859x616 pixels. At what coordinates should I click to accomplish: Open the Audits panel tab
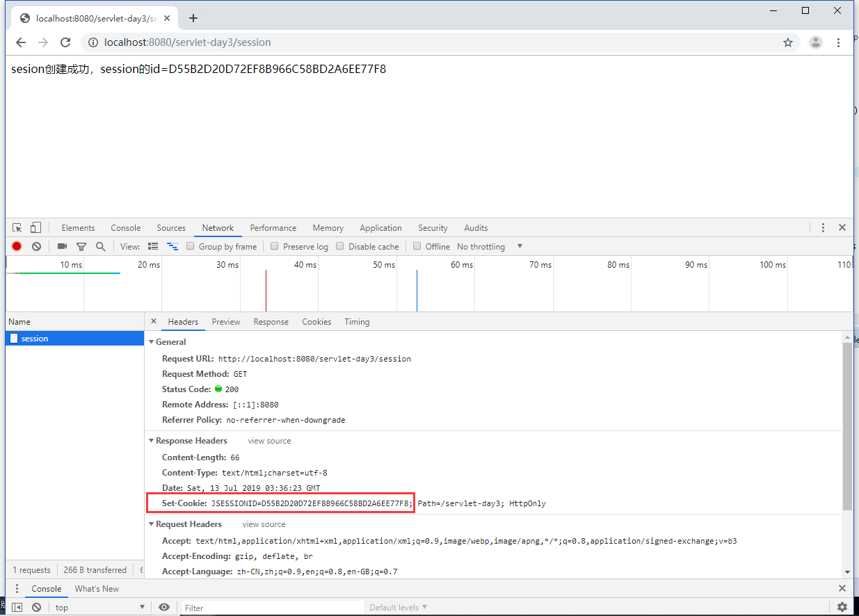(x=476, y=227)
